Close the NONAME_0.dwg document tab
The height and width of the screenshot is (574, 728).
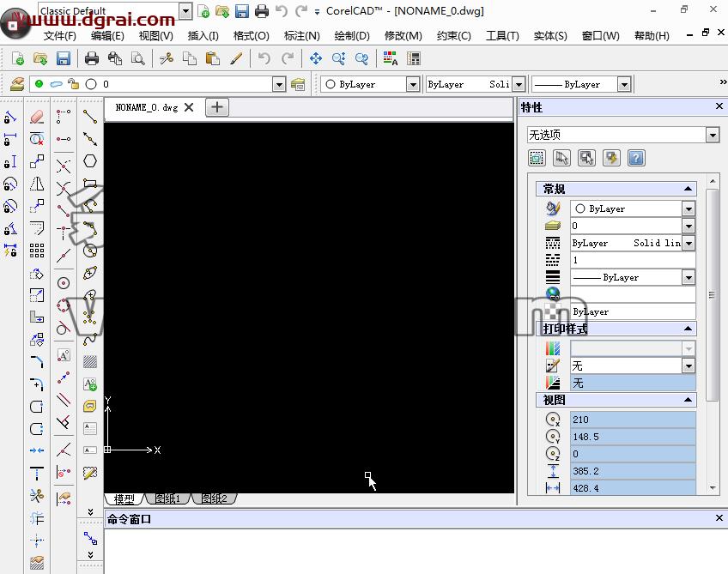189,107
